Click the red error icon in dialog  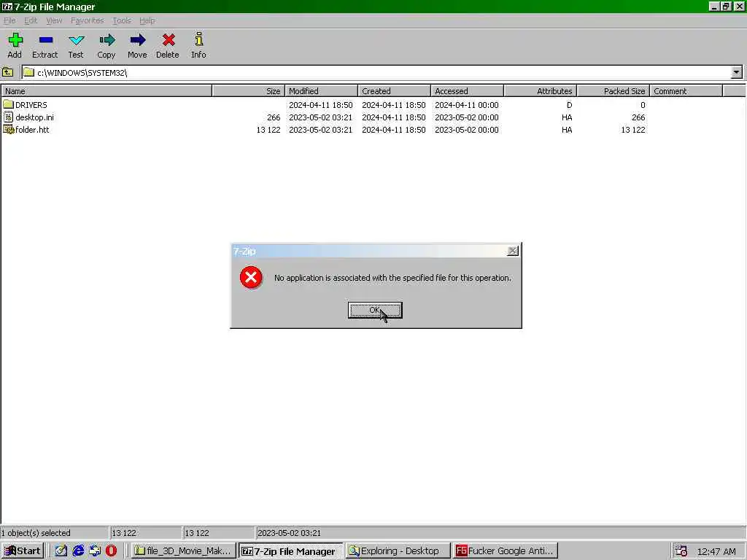pos(251,277)
